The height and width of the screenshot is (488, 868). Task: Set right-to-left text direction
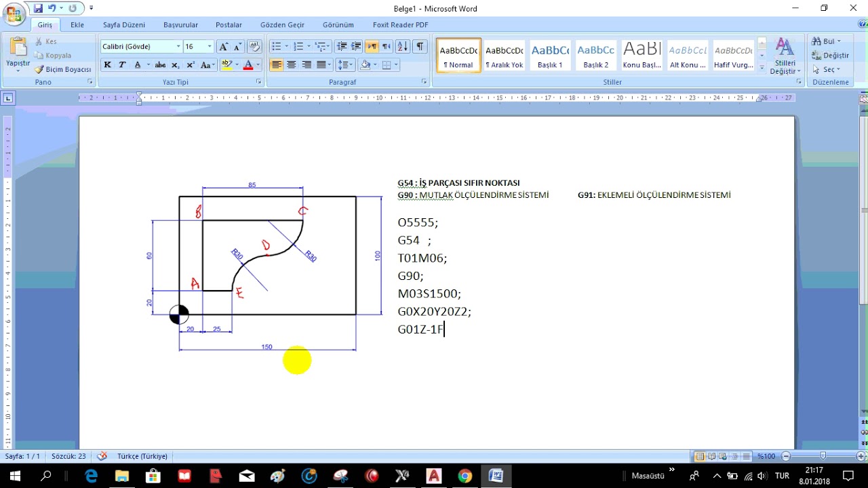(x=386, y=47)
